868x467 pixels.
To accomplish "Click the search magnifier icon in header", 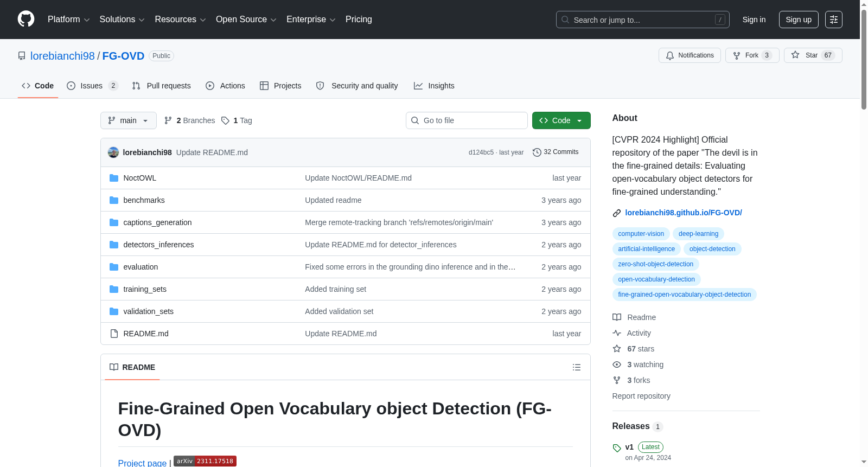I will point(565,20).
